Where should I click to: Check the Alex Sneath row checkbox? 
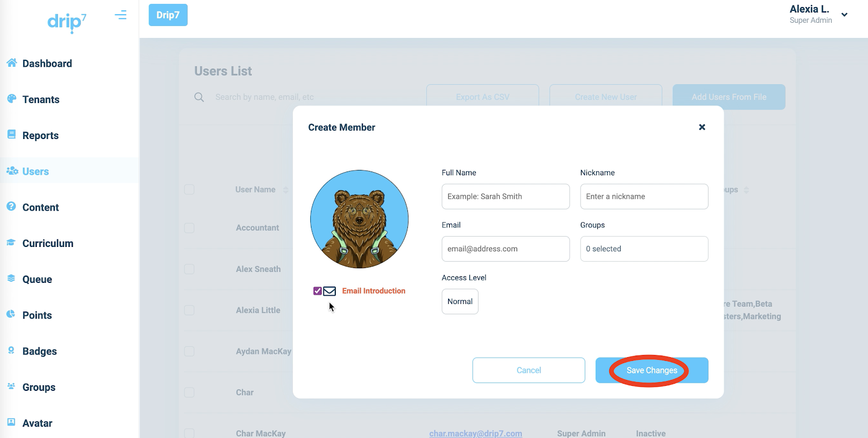click(189, 269)
